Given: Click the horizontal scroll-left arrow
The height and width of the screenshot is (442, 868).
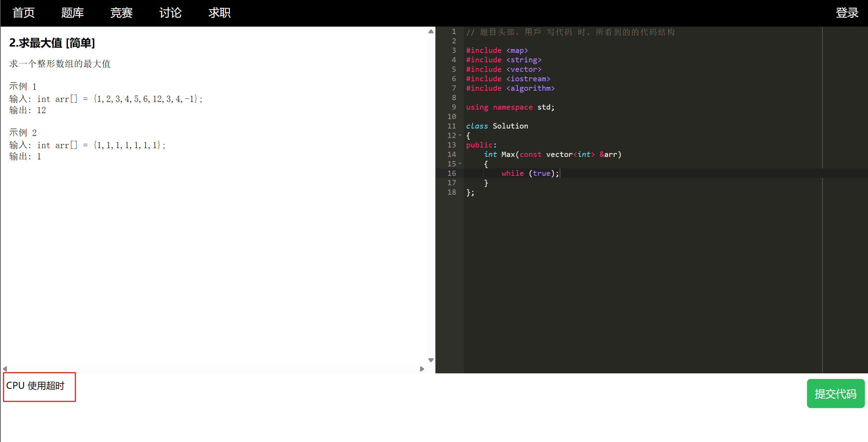Looking at the screenshot, I should coord(5,369).
